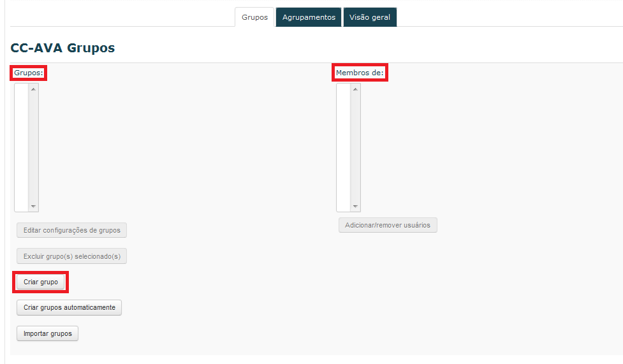This screenshot has width=623, height=364.
Task: Click down arrow of Grupos list scrollbar
Action: pos(34,207)
